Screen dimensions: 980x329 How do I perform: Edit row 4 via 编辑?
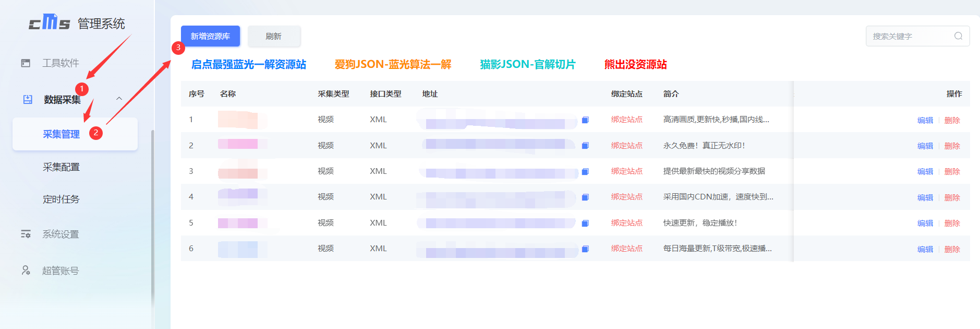(925, 197)
